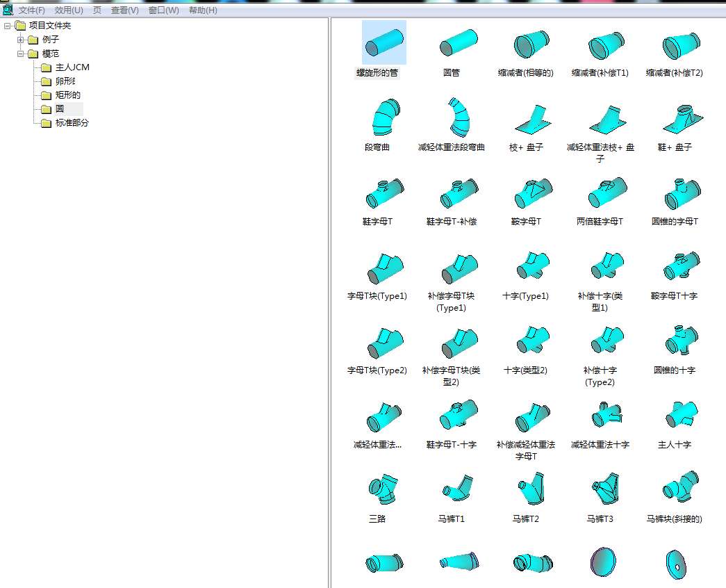This screenshot has height=588, width=726.
Task: Select the 标准部分 folder in tree
Action: coord(72,123)
